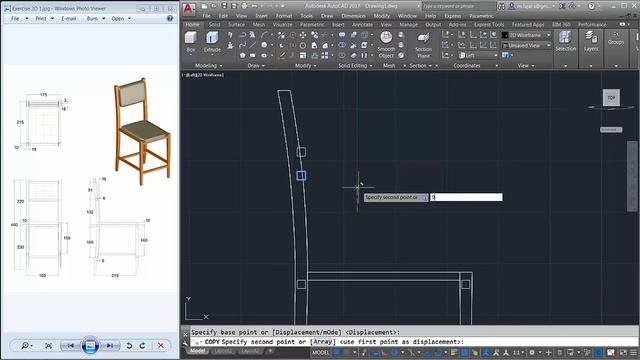The image size is (640, 360).
Task: Expand the Modify panel
Action: (306, 66)
